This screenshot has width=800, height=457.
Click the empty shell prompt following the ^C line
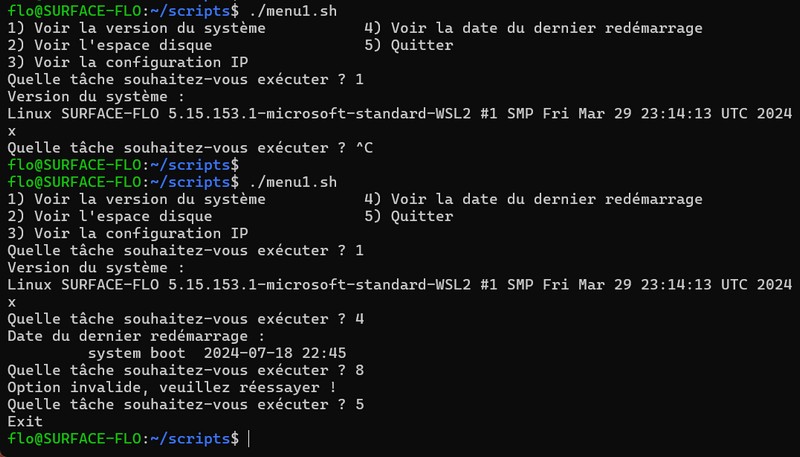point(120,164)
